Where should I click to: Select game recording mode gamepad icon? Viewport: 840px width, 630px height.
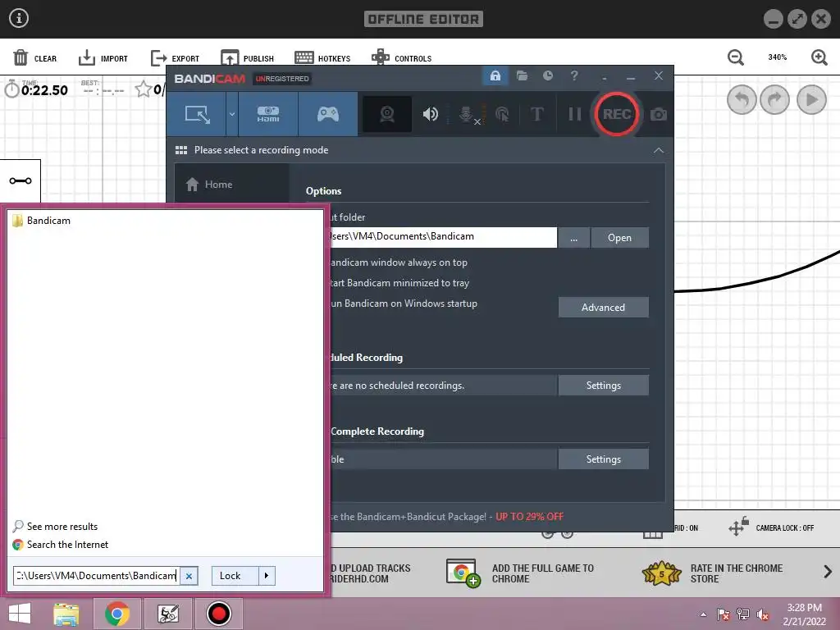(328, 114)
